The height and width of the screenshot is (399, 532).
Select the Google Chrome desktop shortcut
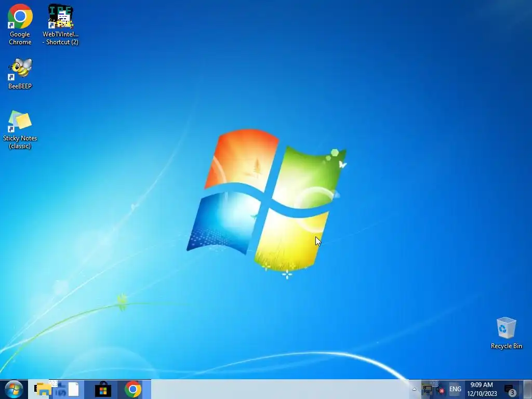coord(20,25)
